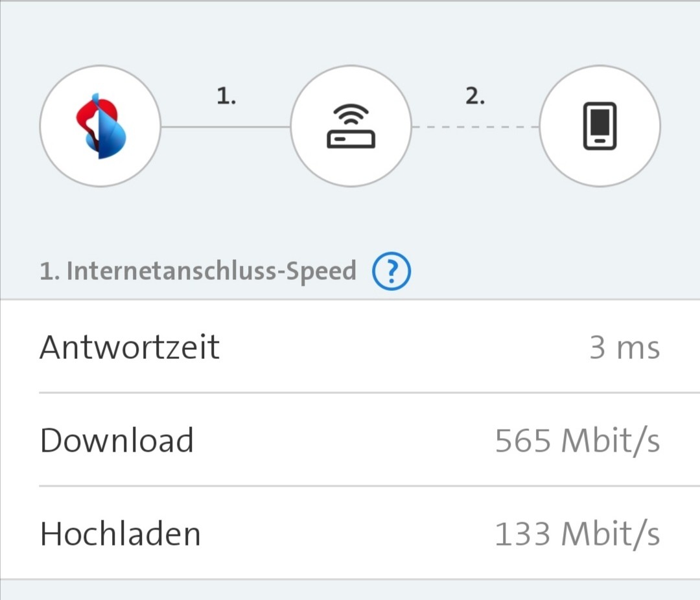Select the Wi-Fi router icon
700x600 pixels.
tap(351, 126)
